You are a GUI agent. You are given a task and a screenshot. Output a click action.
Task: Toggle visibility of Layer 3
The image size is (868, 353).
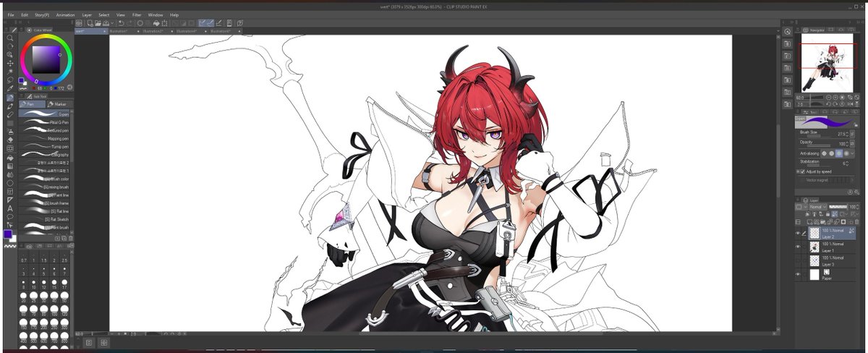pos(798,260)
